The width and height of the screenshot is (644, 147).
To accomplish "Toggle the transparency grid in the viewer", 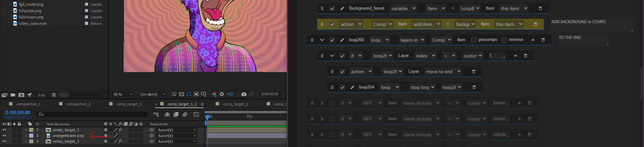I will point(181,94).
